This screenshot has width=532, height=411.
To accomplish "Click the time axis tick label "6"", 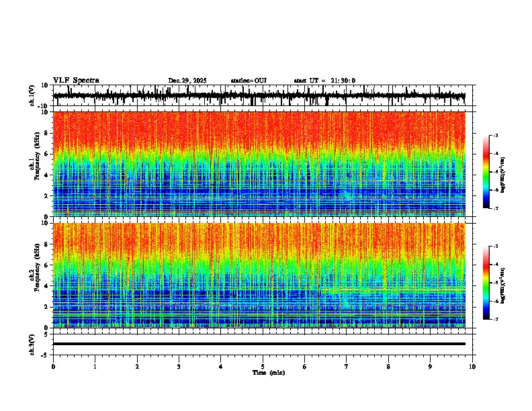I will [x=305, y=367].
